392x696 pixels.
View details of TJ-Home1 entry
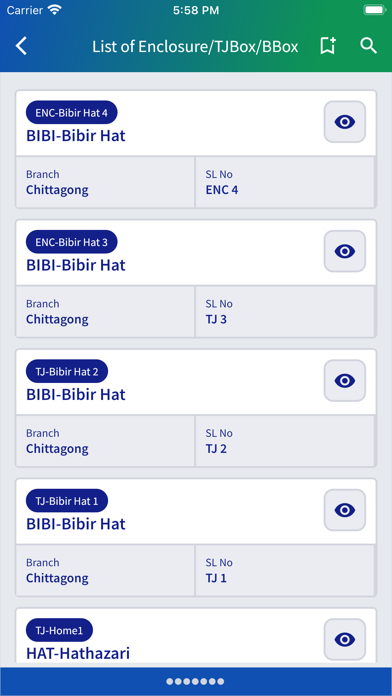pos(344,639)
